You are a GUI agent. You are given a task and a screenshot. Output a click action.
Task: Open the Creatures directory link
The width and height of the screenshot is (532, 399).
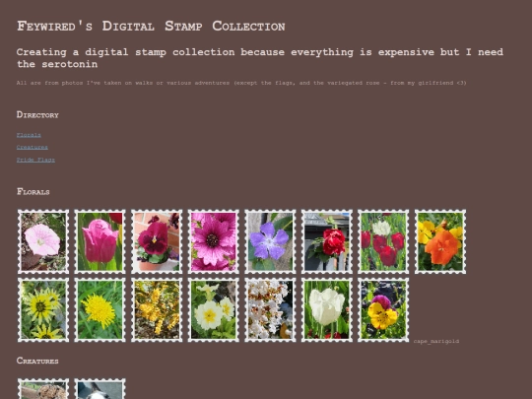33,147
